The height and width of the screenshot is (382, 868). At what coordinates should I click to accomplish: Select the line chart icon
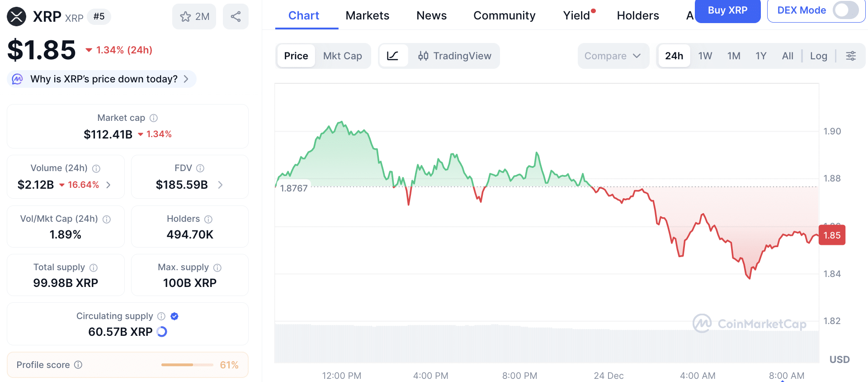(393, 56)
